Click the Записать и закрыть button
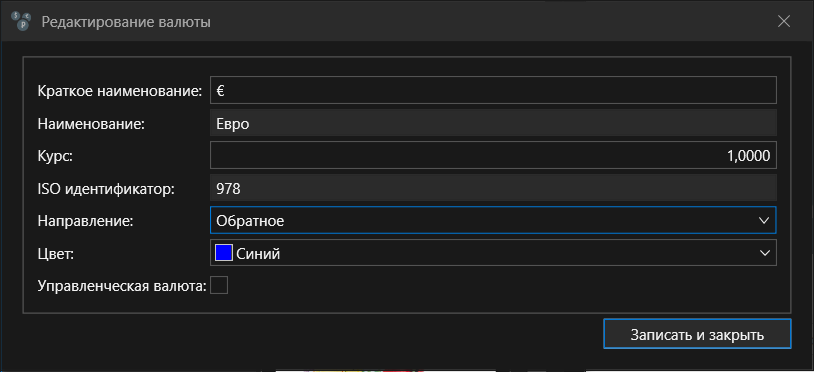 click(x=697, y=335)
